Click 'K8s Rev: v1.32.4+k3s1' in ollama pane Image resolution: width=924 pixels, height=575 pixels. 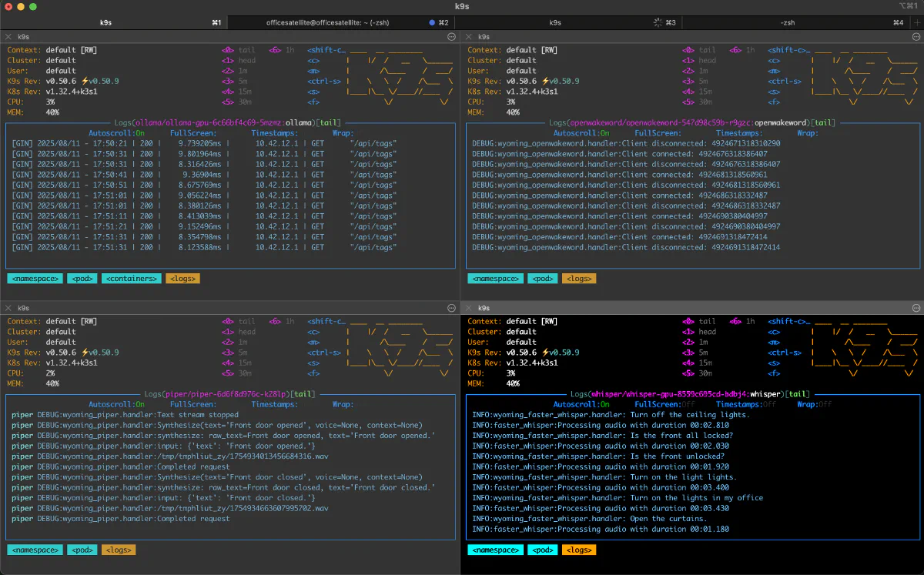click(52, 92)
